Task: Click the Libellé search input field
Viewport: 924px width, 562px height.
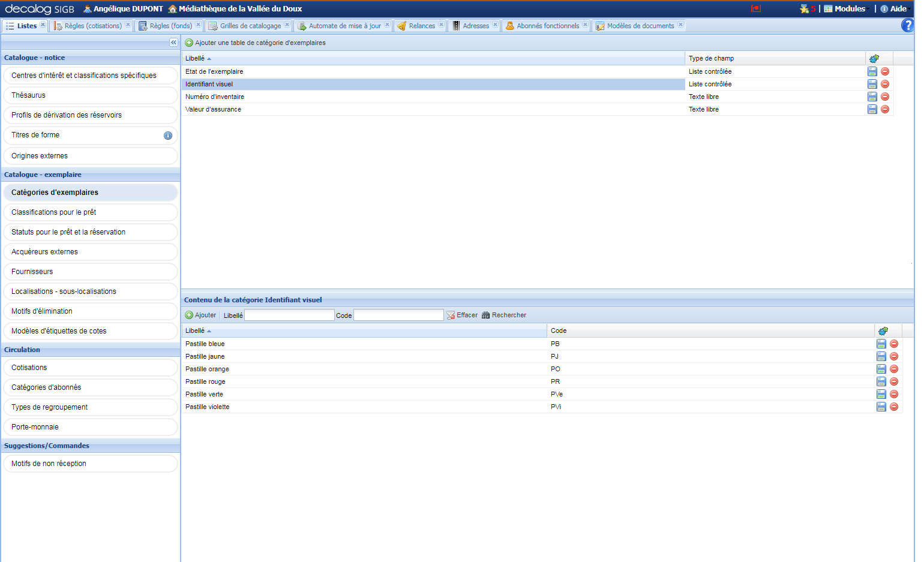Action: coord(289,315)
